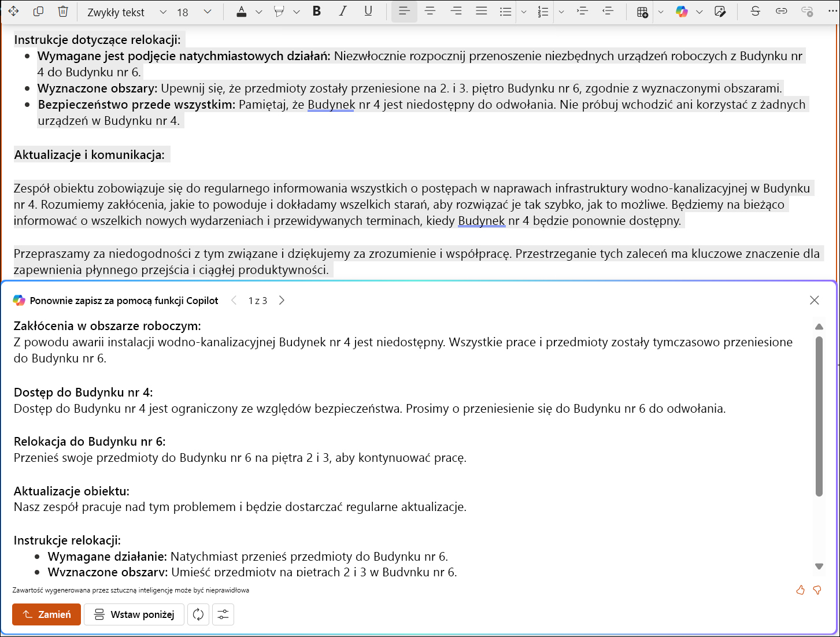Click the suggestion heading Zakłócenia w obszarze roboczym

(108, 325)
